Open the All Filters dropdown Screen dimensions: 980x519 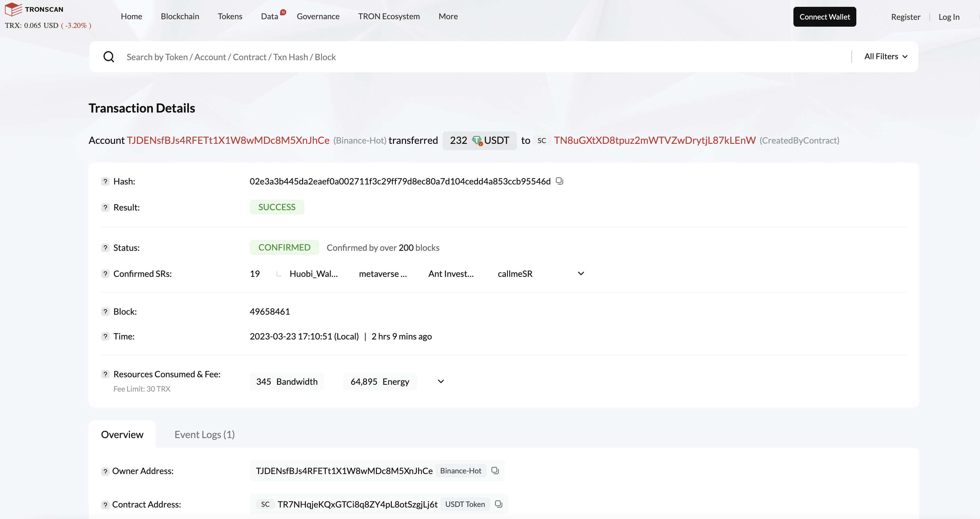pos(886,56)
